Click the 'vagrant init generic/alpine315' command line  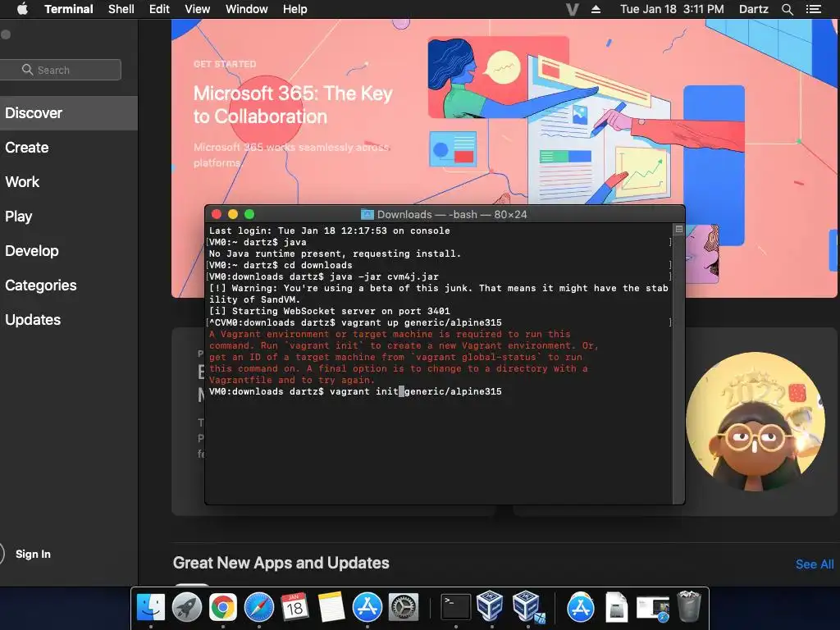(x=355, y=391)
